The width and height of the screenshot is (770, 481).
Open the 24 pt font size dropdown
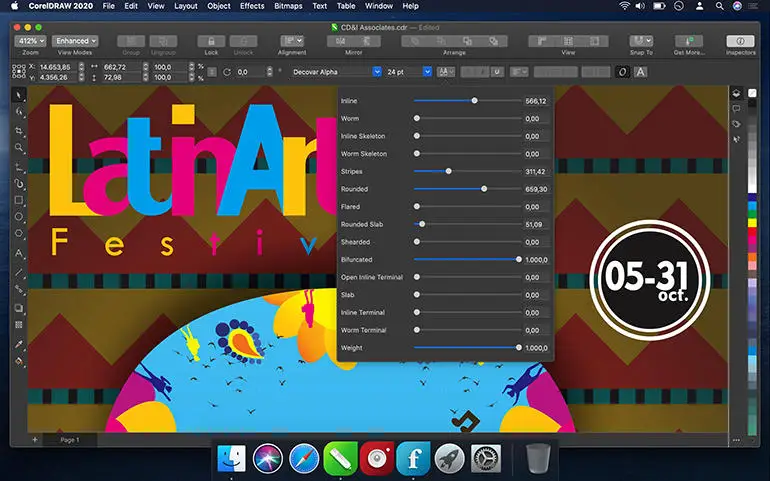[x=427, y=72]
